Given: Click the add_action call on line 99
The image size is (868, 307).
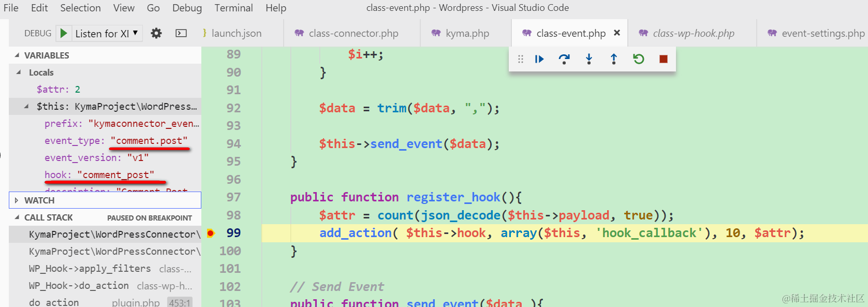Looking at the screenshot, I should pyautogui.click(x=355, y=233).
